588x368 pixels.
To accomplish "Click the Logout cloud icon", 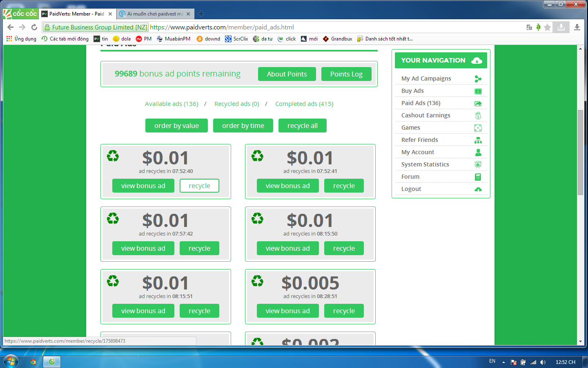I will [478, 189].
